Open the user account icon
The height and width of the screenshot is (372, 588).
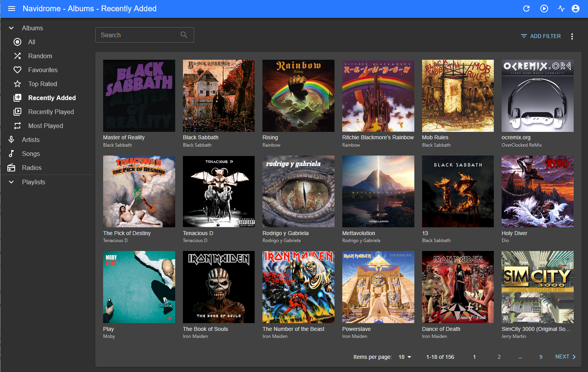(576, 9)
